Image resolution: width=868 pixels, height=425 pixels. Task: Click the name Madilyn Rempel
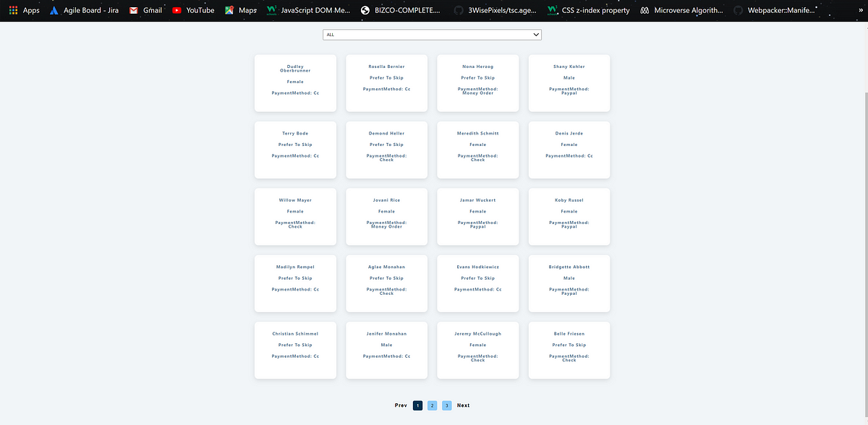(295, 267)
